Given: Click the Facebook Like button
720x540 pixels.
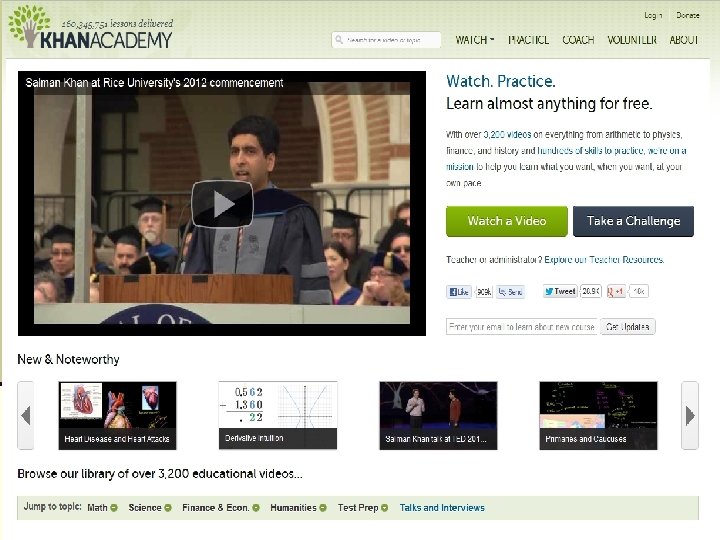Looking at the screenshot, I should (x=459, y=292).
